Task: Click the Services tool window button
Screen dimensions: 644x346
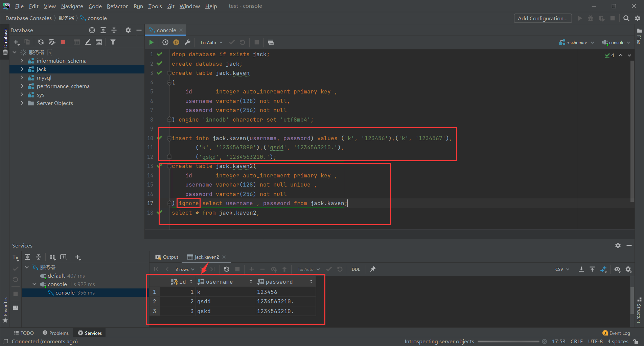Action: tap(90, 333)
